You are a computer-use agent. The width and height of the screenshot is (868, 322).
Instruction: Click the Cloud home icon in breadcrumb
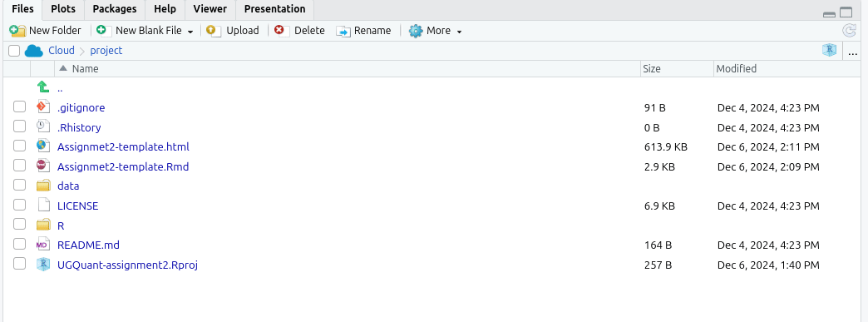tap(34, 51)
